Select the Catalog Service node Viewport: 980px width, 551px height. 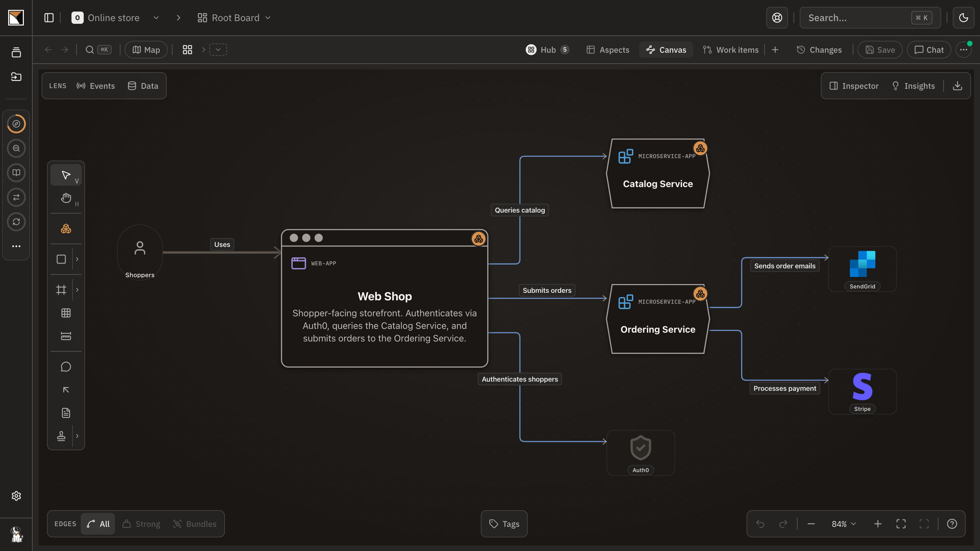pyautogui.click(x=658, y=173)
